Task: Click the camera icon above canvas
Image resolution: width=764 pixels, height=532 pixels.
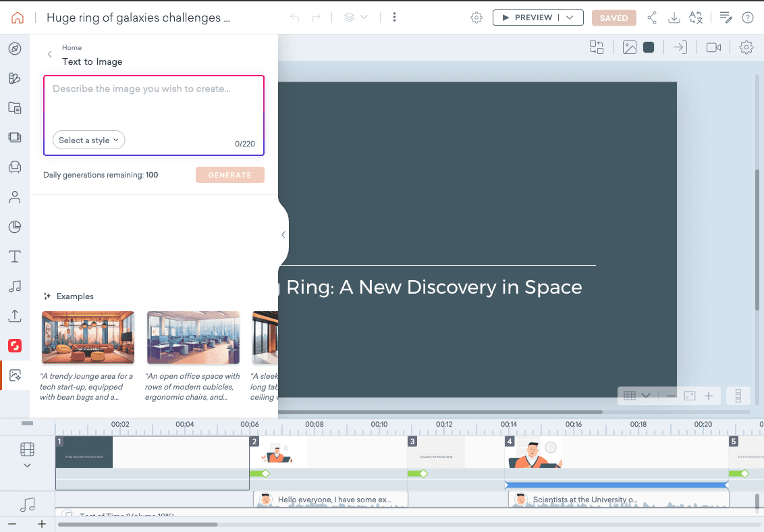Action: click(x=714, y=47)
